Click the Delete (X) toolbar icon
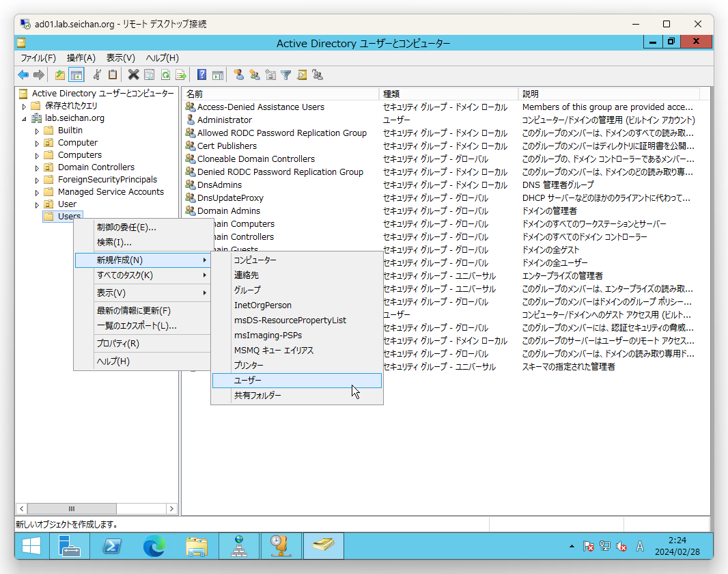The height and width of the screenshot is (574, 728). click(133, 75)
